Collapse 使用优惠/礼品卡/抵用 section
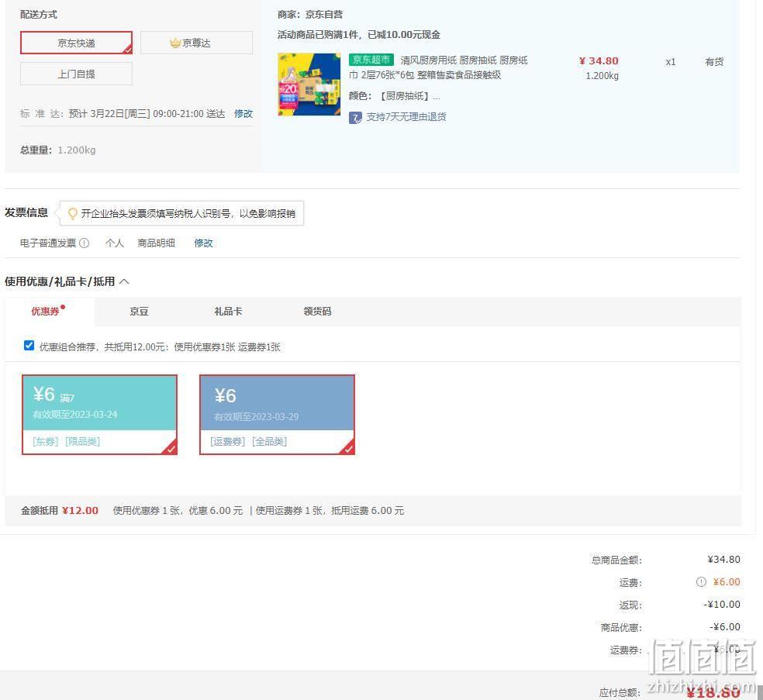The image size is (763, 700). tap(125, 281)
